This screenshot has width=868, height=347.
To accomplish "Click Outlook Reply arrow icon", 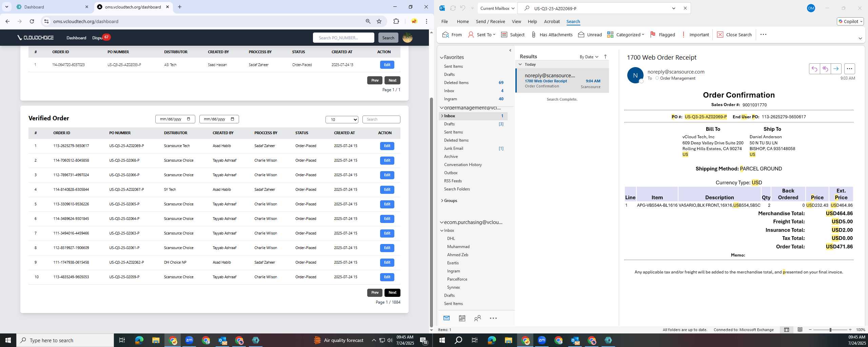I will click(814, 69).
